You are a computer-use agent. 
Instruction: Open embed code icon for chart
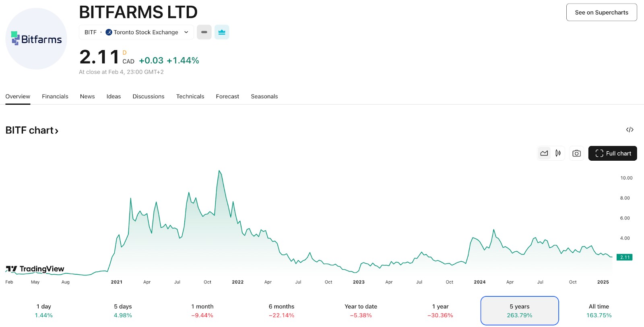630,130
